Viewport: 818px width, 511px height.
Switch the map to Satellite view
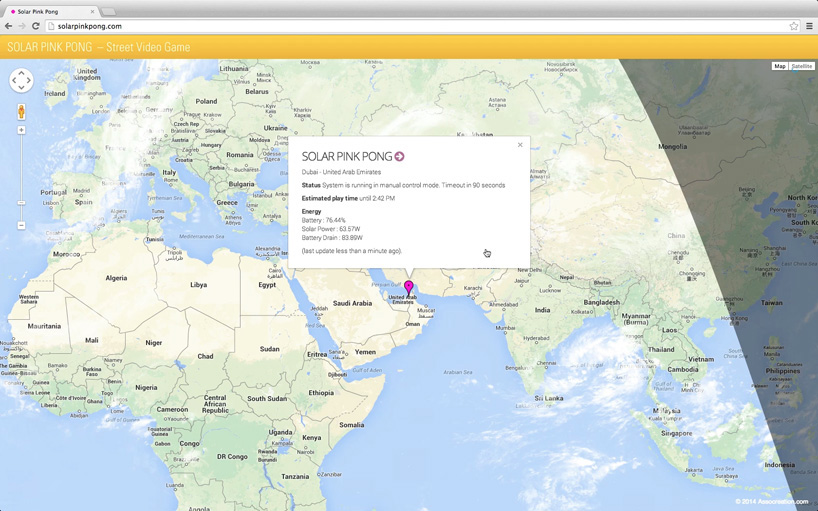click(x=802, y=66)
